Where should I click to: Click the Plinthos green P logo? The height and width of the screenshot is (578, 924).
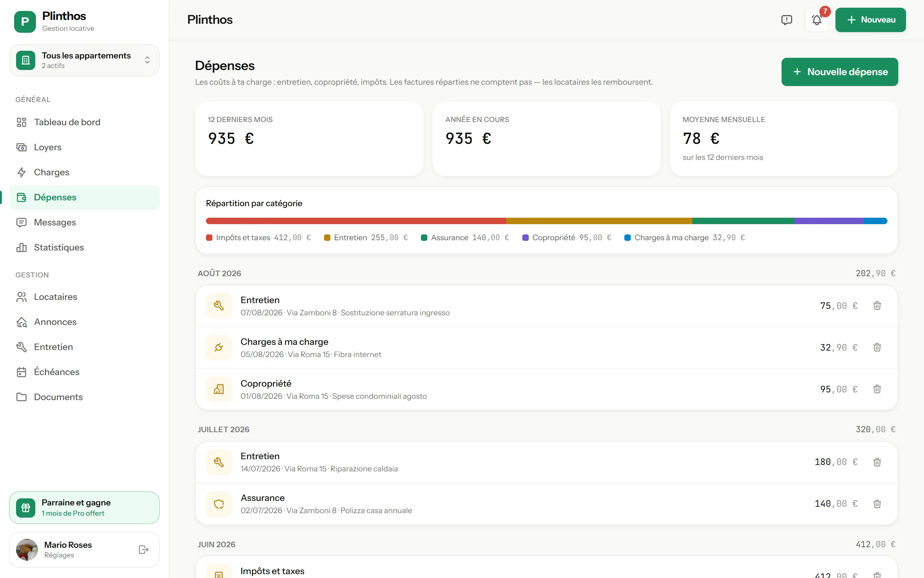point(25,22)
